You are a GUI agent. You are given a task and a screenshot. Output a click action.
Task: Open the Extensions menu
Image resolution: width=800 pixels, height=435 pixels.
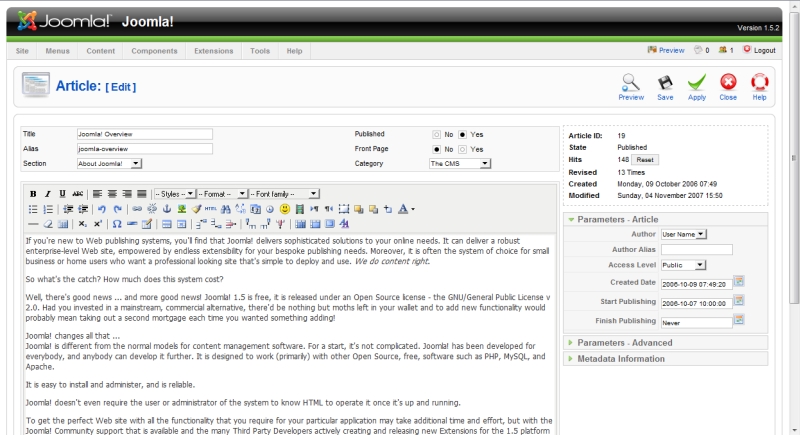click(213, 51)
